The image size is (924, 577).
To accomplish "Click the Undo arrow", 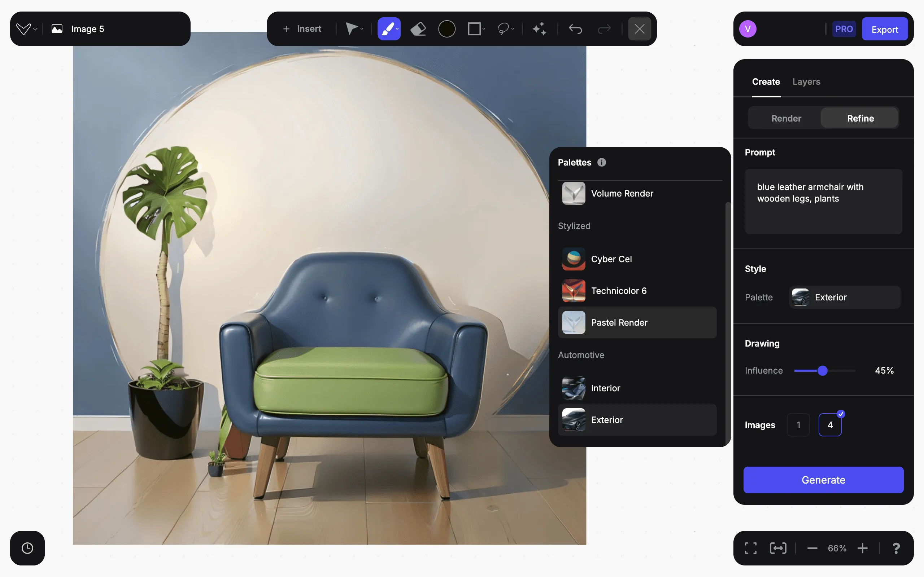I will coord(575,29).
